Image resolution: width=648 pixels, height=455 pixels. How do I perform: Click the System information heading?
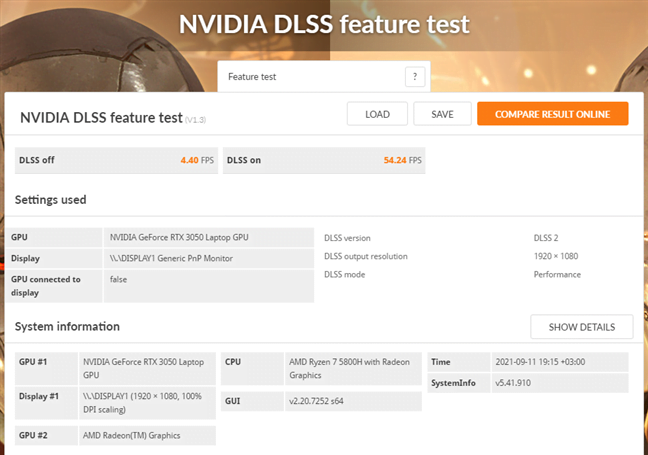[x=67, y=326]
